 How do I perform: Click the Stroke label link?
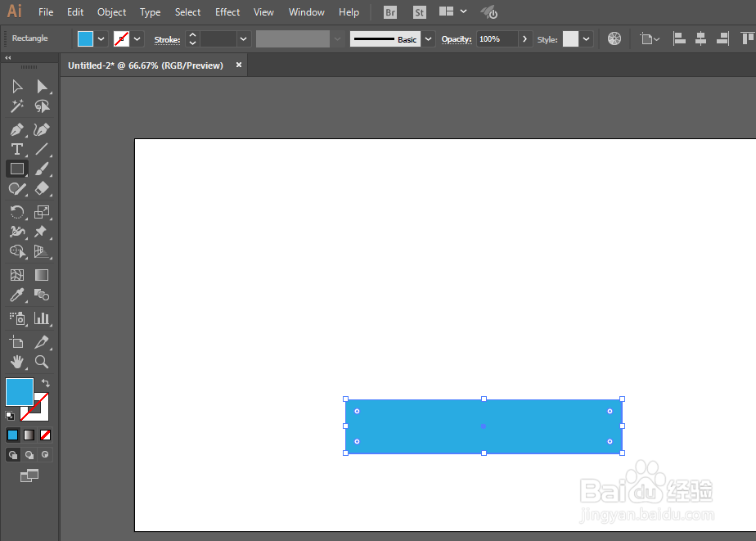[x=167, y=40]
